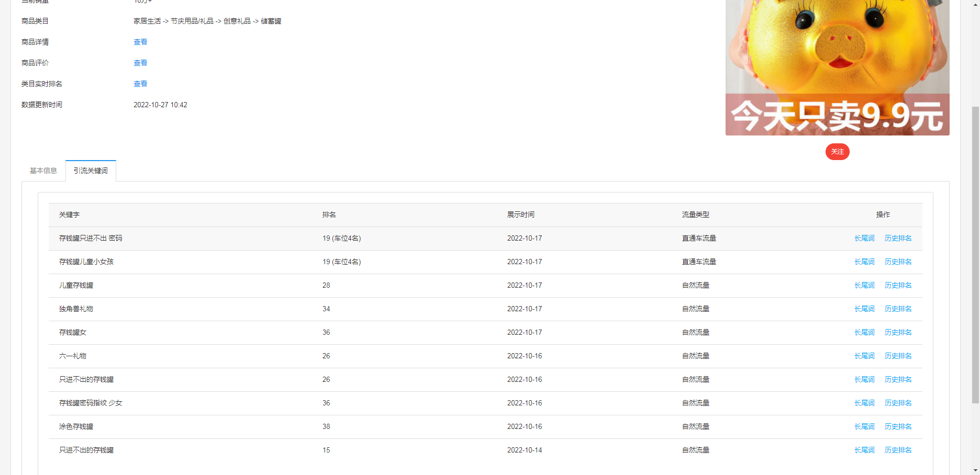Select keyword 涂色存钱罐
Screen dimensions: 980x475
click(x=76, y=426)
